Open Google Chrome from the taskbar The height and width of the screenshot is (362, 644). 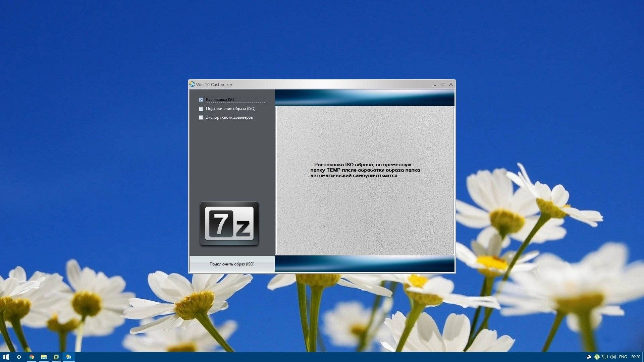tap(32, 357)
